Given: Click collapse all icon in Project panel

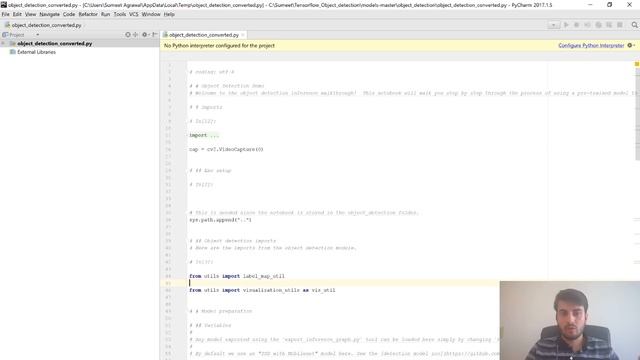Looking at the screenshot, I should point(136,35).
